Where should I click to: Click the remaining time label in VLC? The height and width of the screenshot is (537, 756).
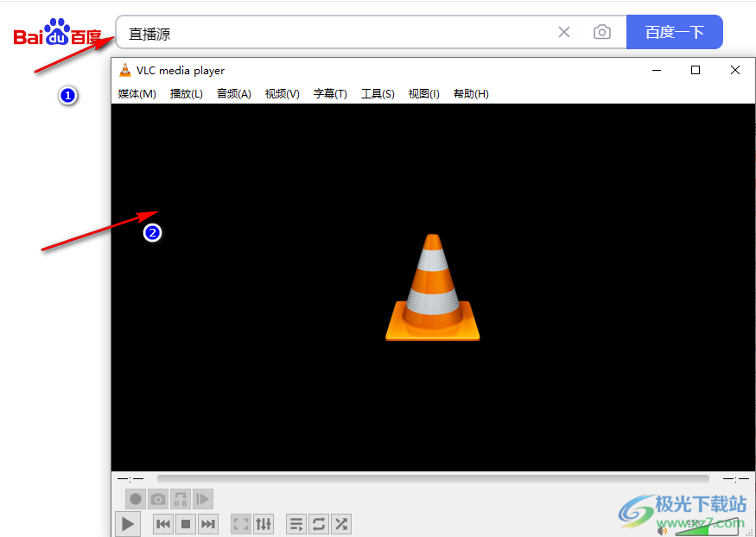pyautogui.click(x=736, y=479)
